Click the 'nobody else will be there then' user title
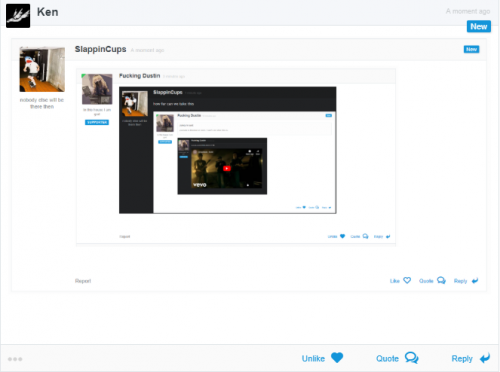500x372 pixels. point(42,103)
